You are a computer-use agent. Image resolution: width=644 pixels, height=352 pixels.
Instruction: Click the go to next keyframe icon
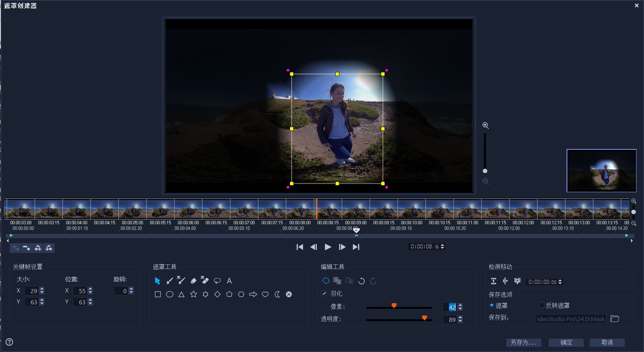coord(49,248)
